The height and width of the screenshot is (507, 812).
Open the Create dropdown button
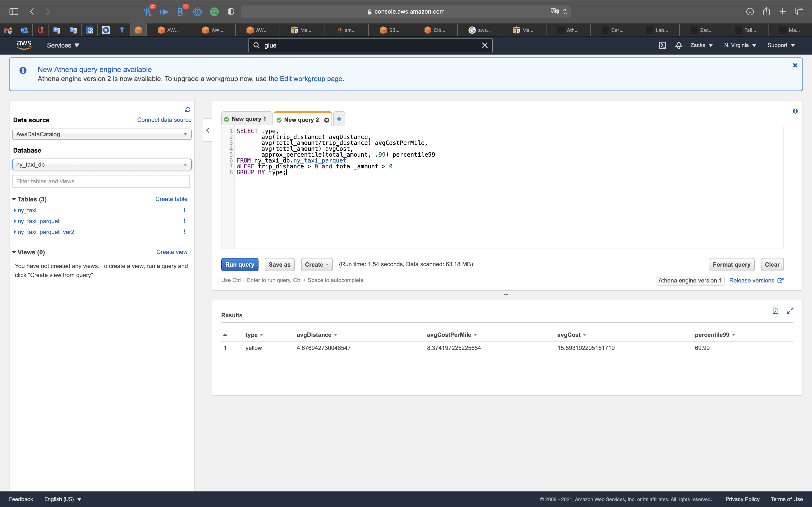coord(317,265)
